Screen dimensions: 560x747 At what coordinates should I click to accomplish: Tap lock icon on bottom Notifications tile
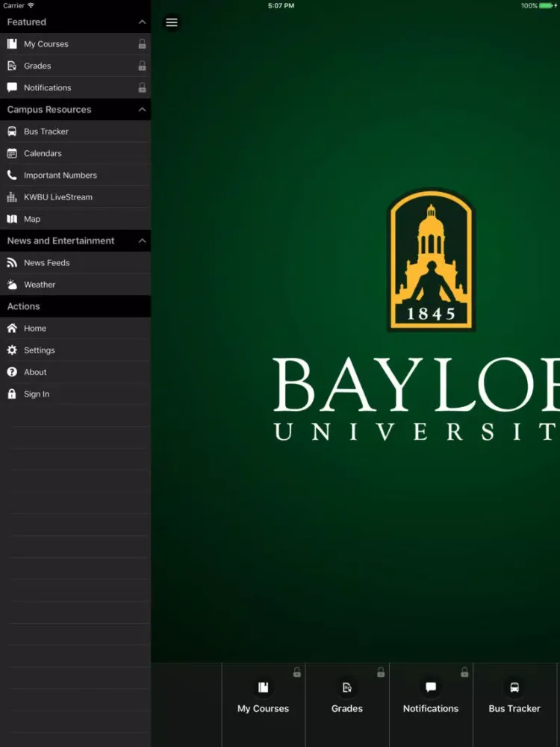point(464,672)
